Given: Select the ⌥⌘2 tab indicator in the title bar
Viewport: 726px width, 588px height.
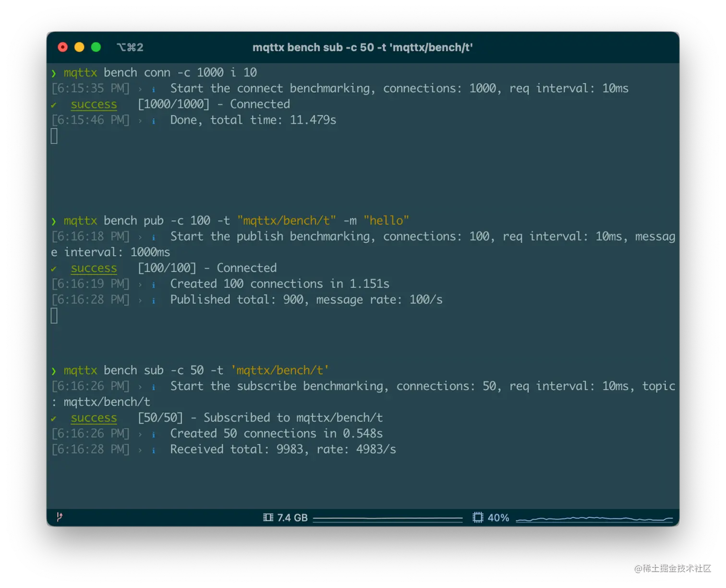Looking at the screenshot, I should [130, 47].
